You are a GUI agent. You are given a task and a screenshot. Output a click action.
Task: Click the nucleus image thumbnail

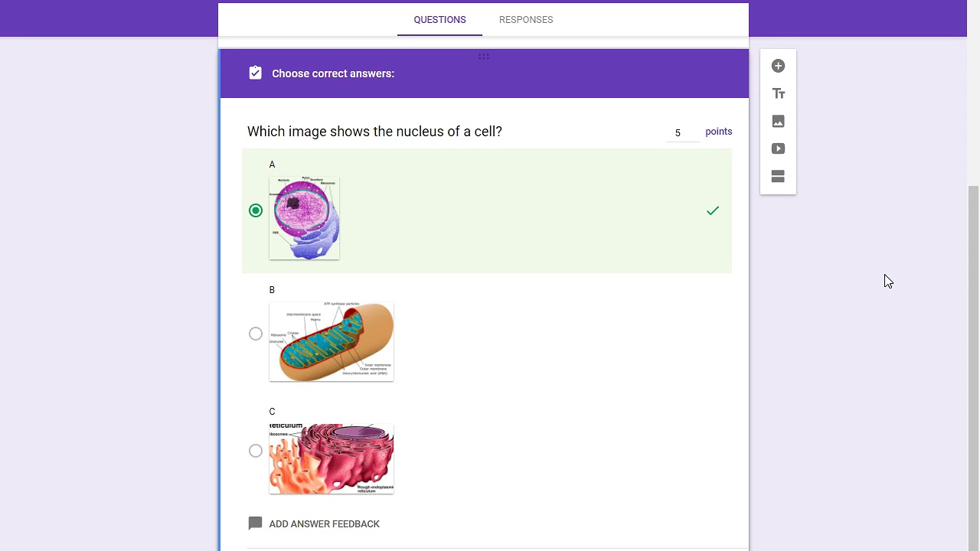pos(304,219)
